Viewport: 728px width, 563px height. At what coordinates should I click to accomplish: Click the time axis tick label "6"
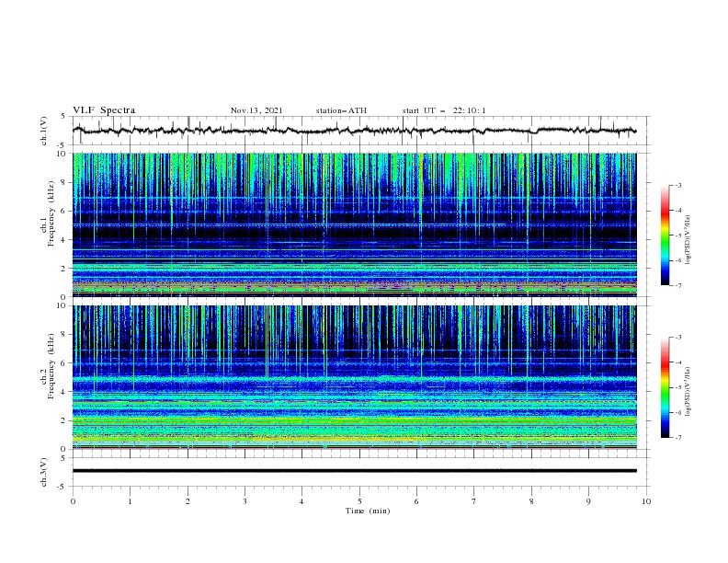point(416,501)
